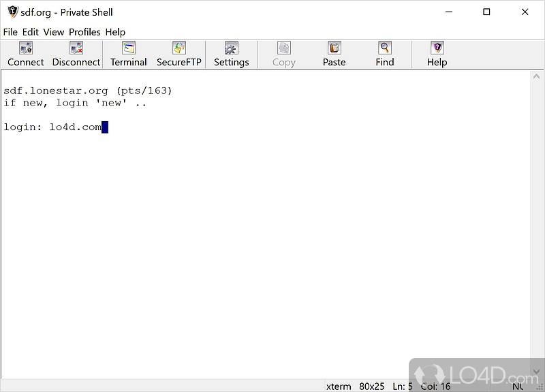Click the Paste clipboard icon

[334, 48]
